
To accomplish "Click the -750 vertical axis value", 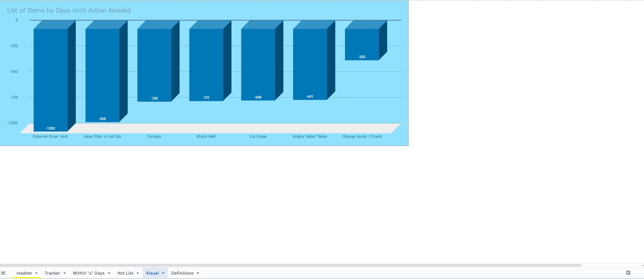I will (14, 97).
